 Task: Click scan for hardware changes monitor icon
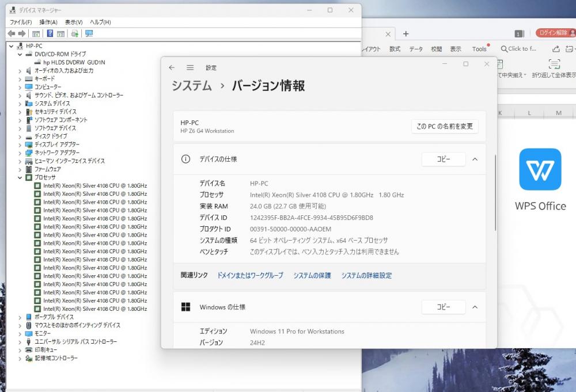89,34
